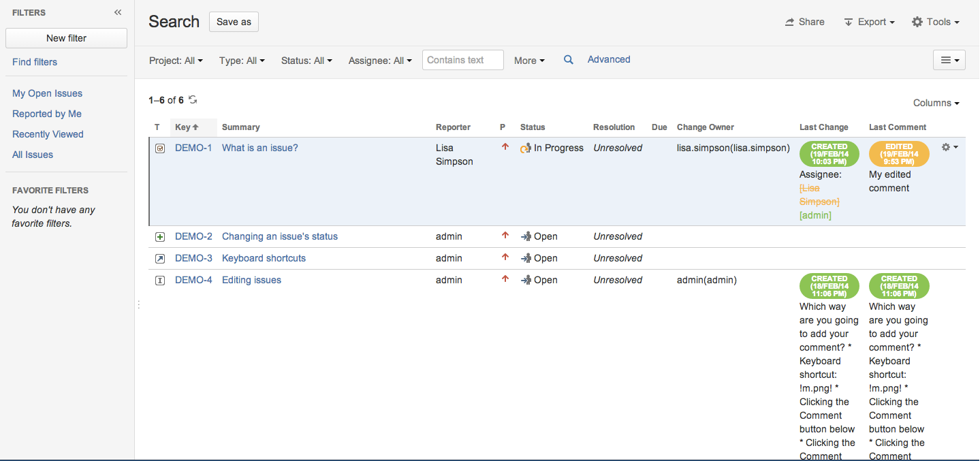This screenshot has width=980, height=461.
Task: Select the All Issues filter
Action: click(x=33, y=155)
